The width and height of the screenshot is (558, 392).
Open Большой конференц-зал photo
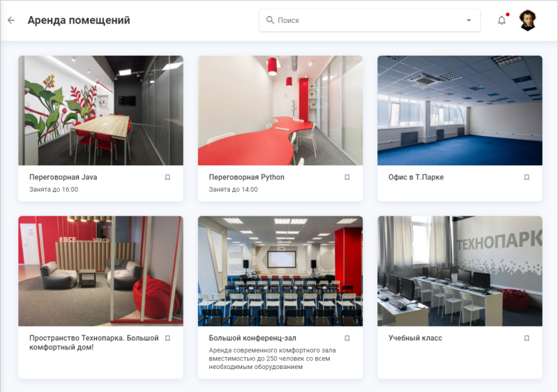(280, 271)
